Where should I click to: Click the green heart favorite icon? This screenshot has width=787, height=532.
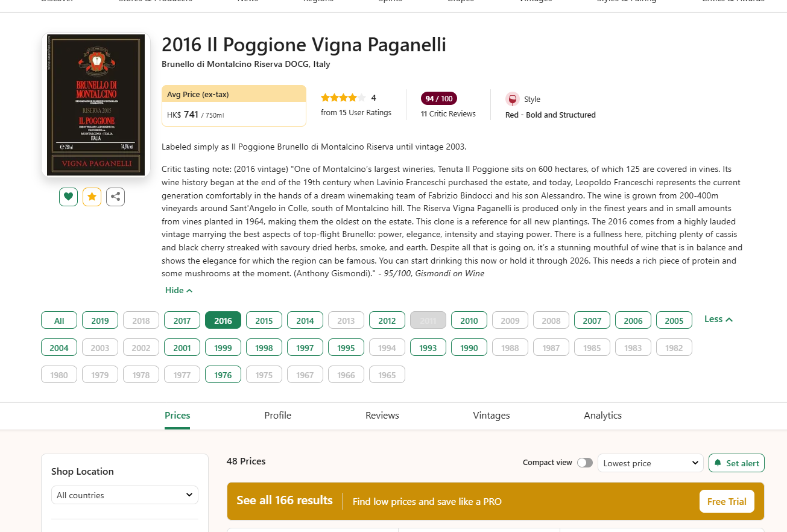[x=68, y=197]
